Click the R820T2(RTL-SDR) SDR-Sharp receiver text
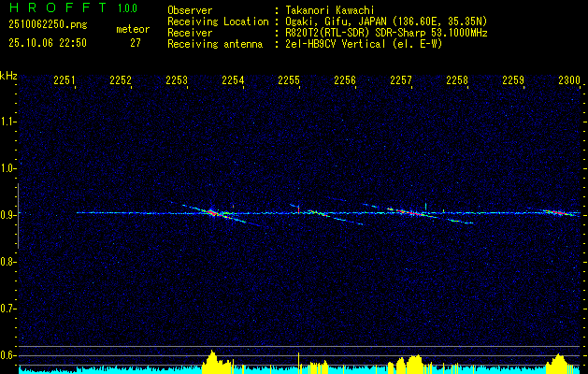 (x=386, y=33)
